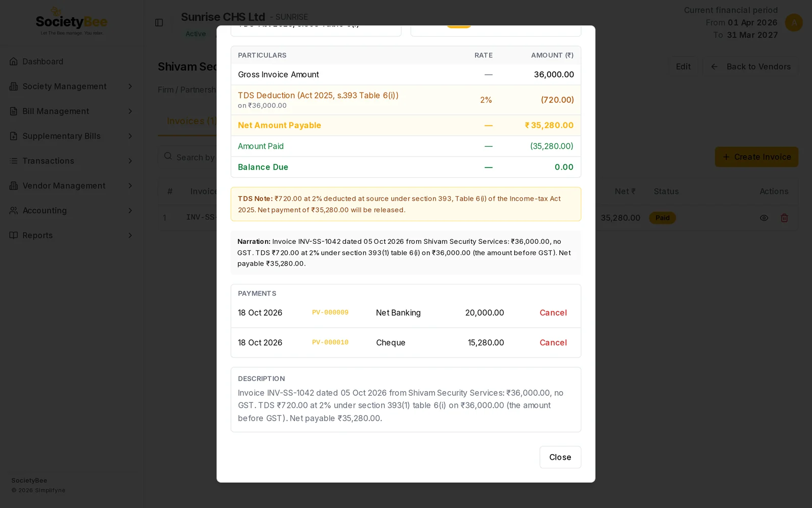Image resolution: width=812 pixels, height=508 pixels.
Task: Cancel payment PV-000009
Action: 553,313
